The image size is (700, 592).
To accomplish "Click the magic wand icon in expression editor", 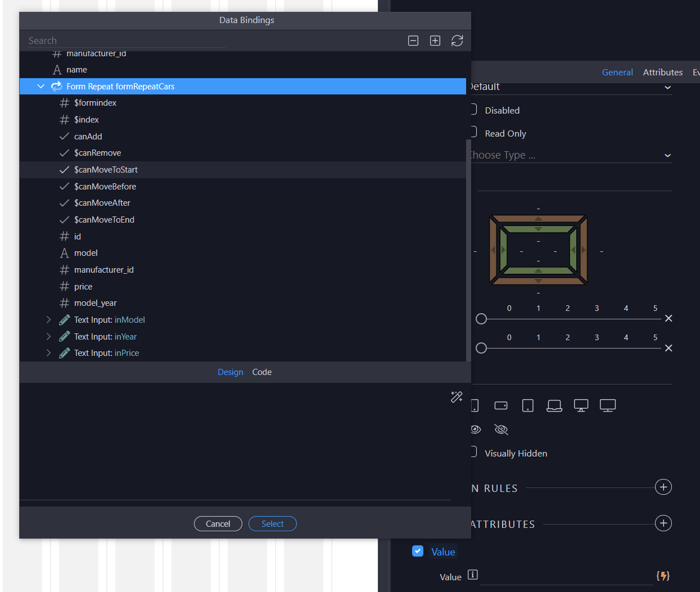I will [457, 397].
